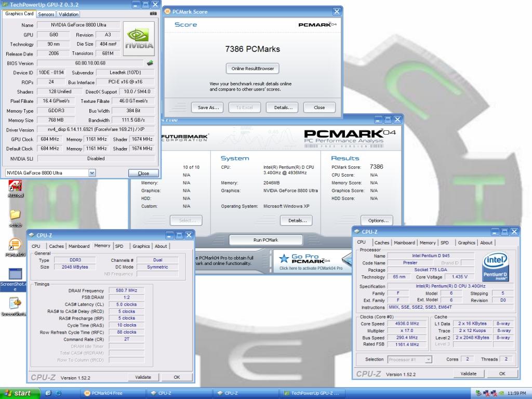
Task: Click the 11:59 PM taskbar clock
Action: click(516, 393)
